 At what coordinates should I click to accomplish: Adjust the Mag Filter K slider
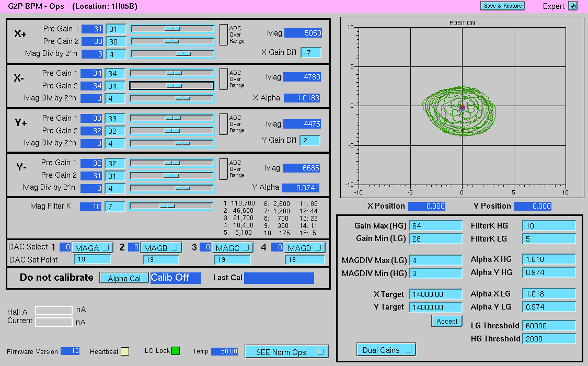coord(171,206)
